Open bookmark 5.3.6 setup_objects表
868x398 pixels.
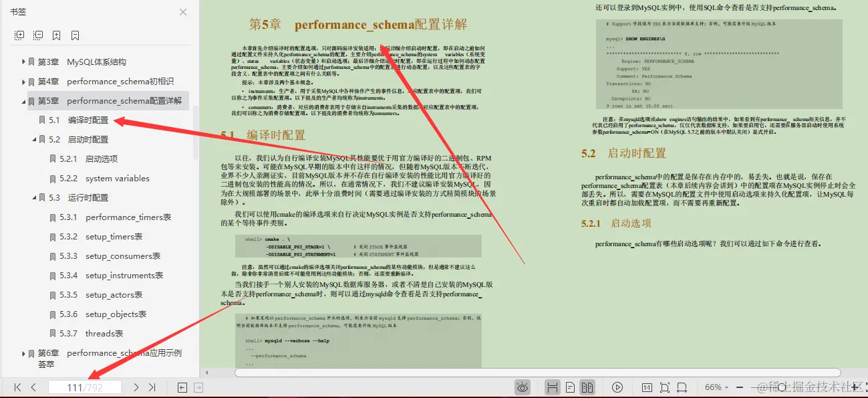coord(103,314)
